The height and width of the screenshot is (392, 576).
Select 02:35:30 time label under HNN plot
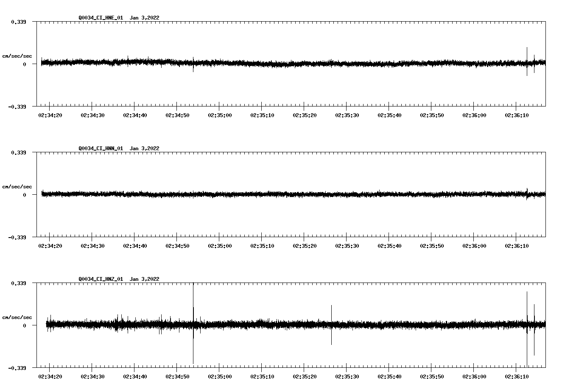click(347, 246)
